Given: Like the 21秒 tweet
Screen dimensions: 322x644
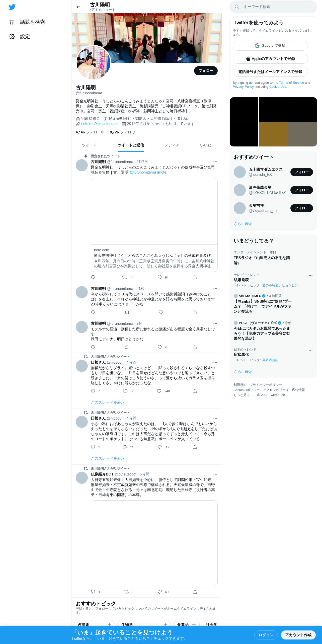Looking at the screenshot, I should point(161,312).
